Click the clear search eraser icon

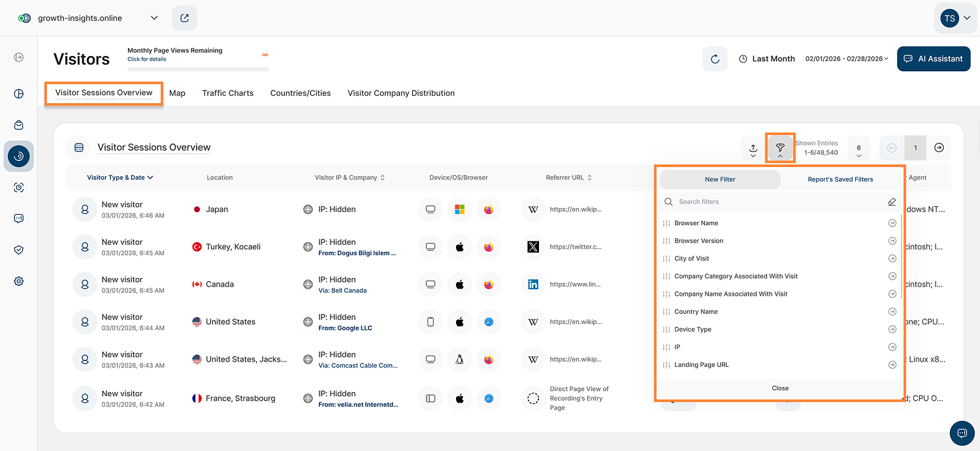pyautogui.click(x=892, y=202)
